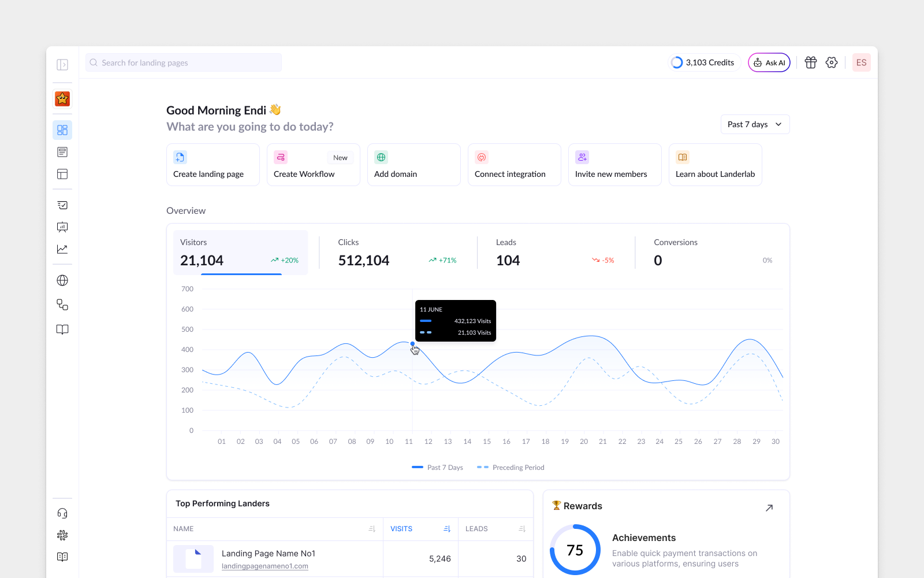
Task: Click the Create Workflow label
Action: pyautogui.click(x=304, y=174)
